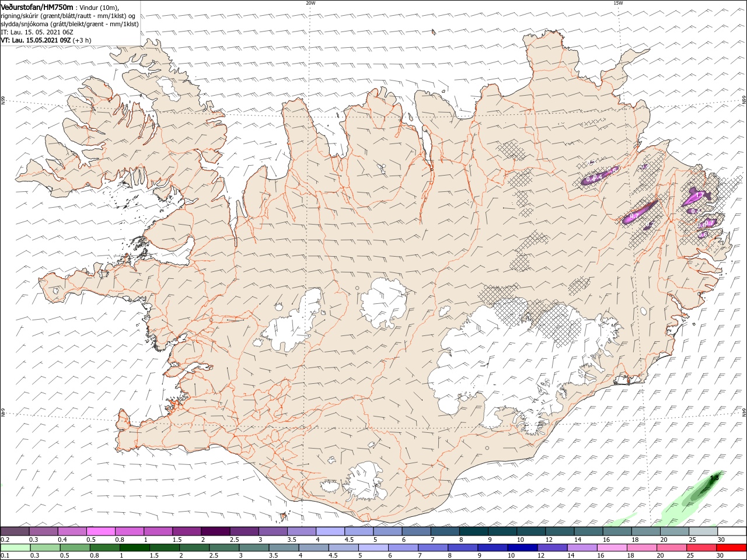This screenshot has width=747, height=560.
Task: Click the elongated purple snow band labeled 0.4
Action: 599,176
